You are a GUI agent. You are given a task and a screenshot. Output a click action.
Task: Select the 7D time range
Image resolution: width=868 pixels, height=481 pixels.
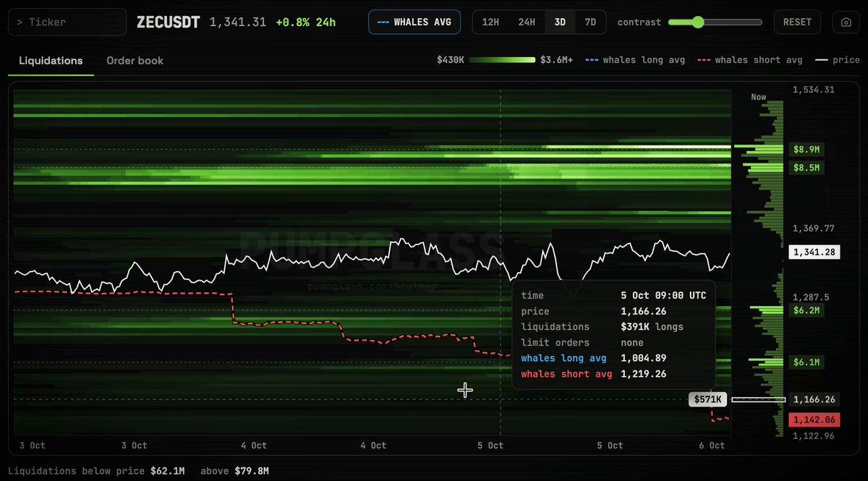590,22
